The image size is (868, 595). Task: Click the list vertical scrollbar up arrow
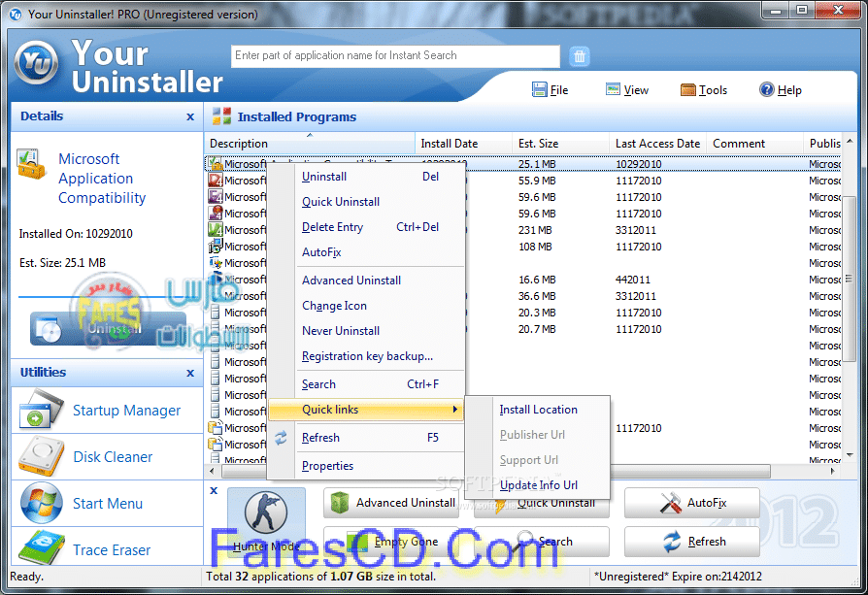[x=850, y=139]
